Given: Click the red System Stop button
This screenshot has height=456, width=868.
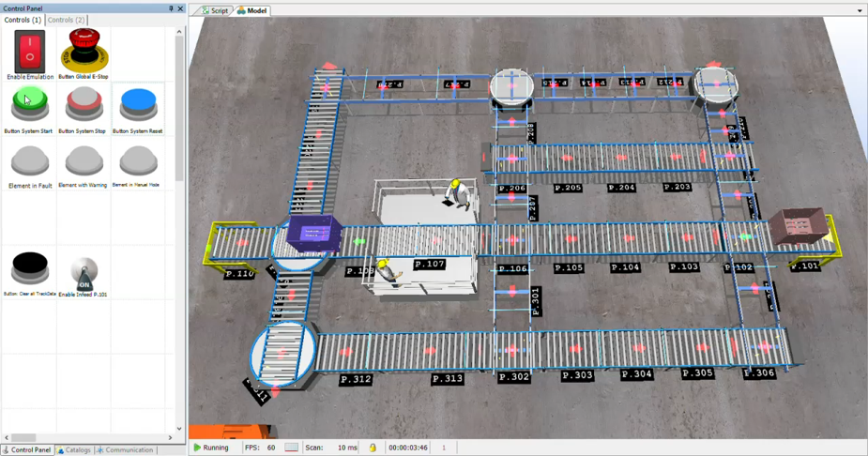Looking at the screenshot, I should pos(84,103).
